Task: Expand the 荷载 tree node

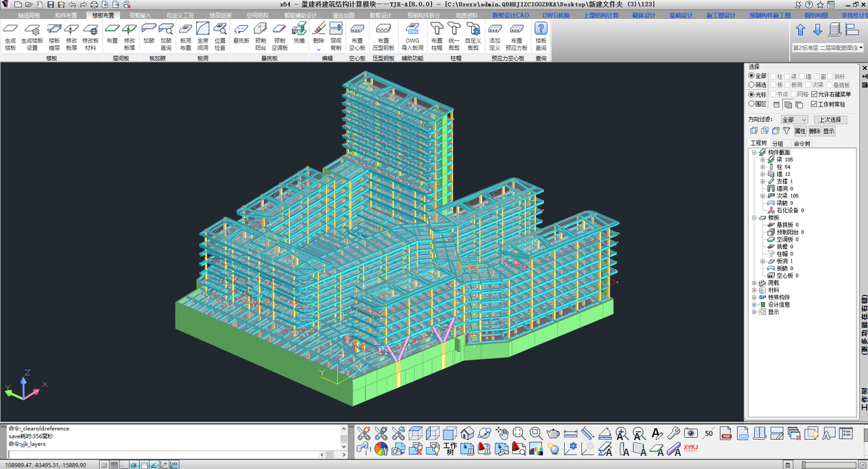Action: click(x=754, y=283)
